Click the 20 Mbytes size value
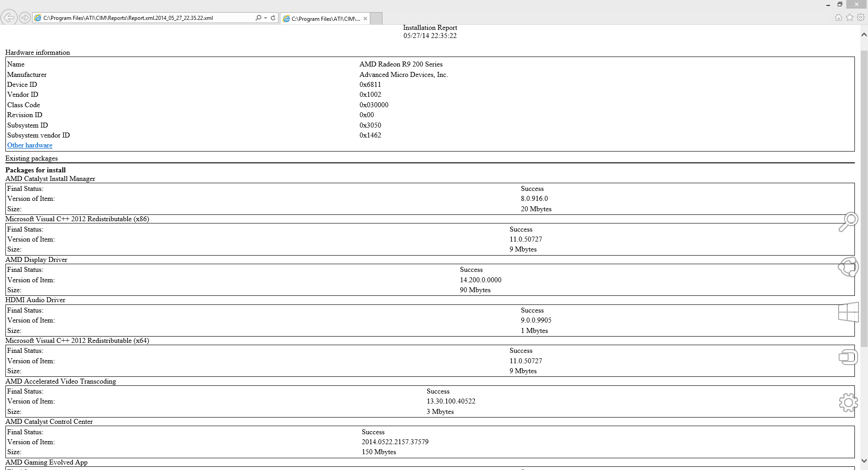Viewport: 868px width, 470px height. [x=536, y=209]
